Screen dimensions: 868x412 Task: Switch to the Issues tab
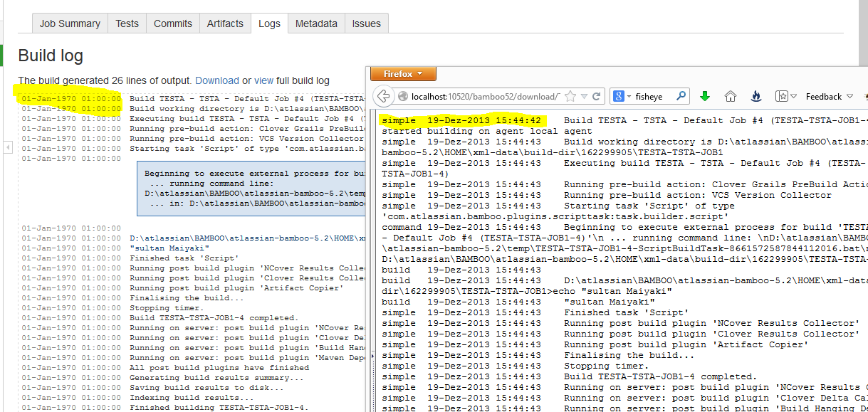click(x=367, y=23)
